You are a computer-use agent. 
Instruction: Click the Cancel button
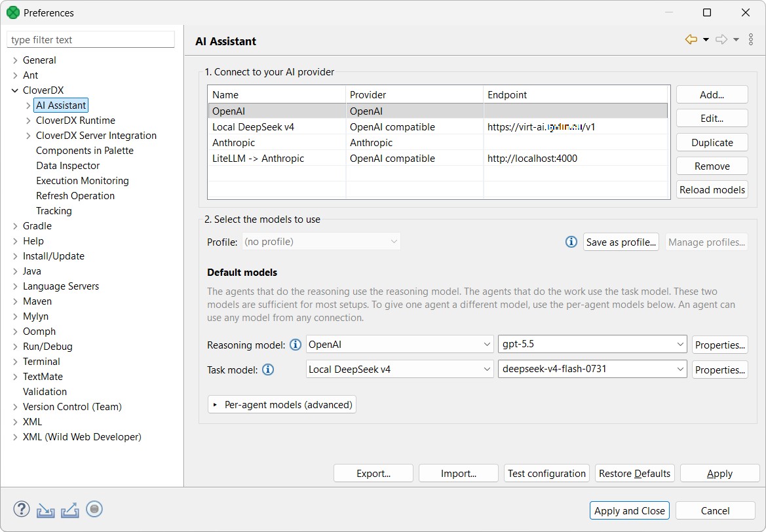tap(715, 510)
